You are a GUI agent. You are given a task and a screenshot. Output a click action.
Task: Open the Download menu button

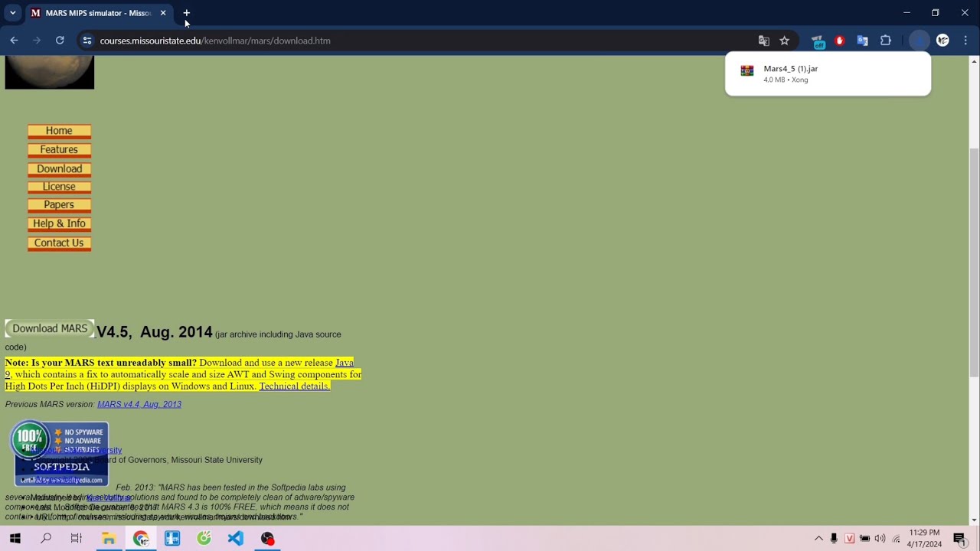tap(59, 168)
